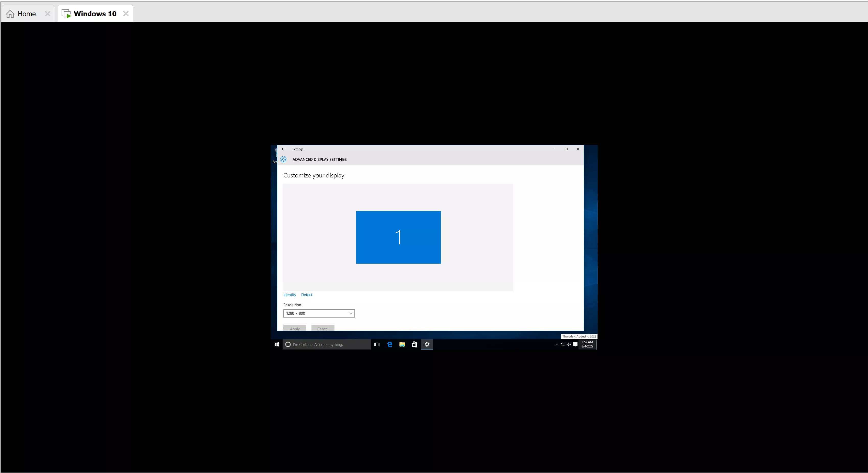868x473 pixels.
Task: Expand the Resolution dropdown
Action: click(319, 313)
